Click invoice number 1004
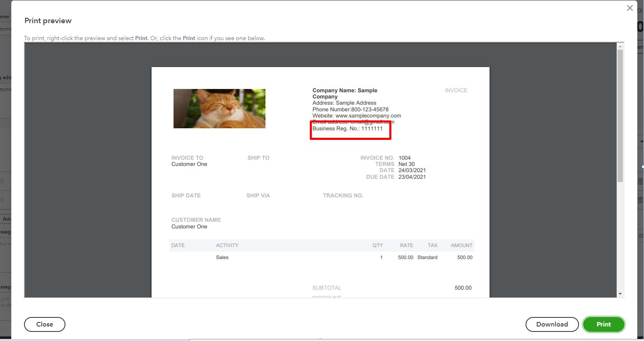The image size is (644, 341). click(x=405, y=158)
